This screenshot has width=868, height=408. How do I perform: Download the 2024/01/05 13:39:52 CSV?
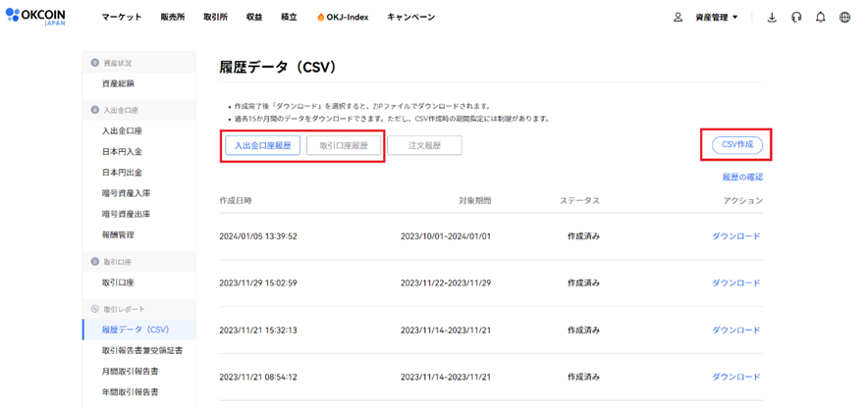pos(735,236)
